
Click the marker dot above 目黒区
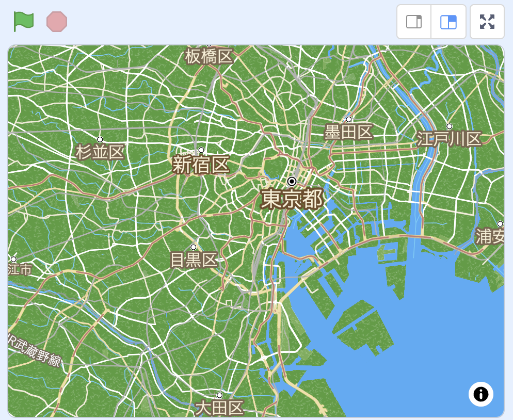(194, 247)
